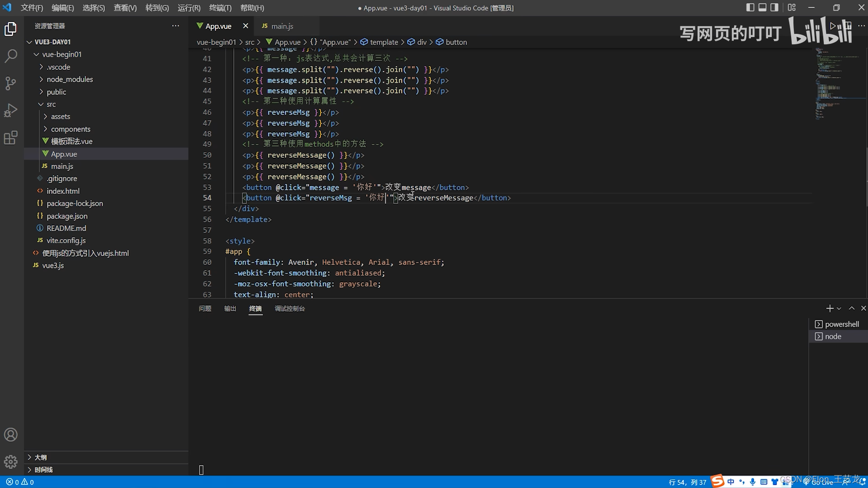
Task: Open the 文件(F) menu
Action: [x=32, y=8]
